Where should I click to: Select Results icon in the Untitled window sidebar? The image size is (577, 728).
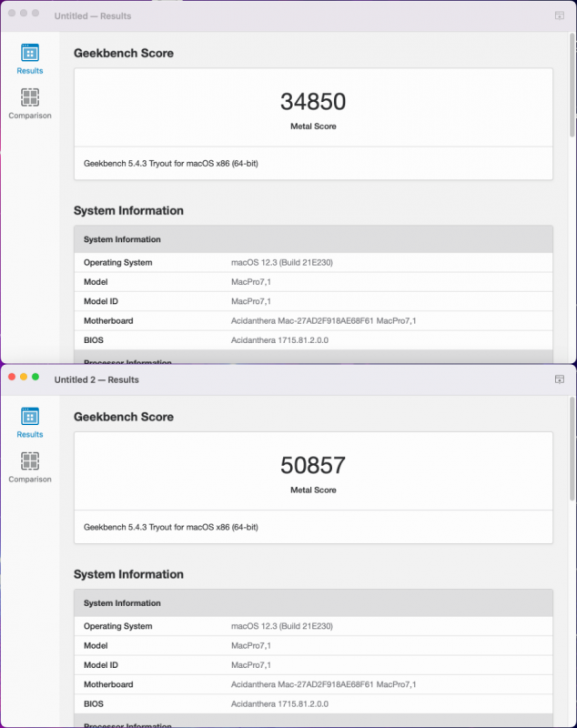coord(30,54)
